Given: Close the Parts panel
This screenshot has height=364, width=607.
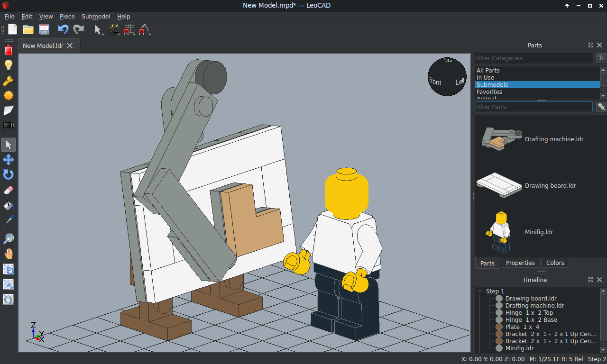Looking at the screenshot, I should [x=599, y=45].
